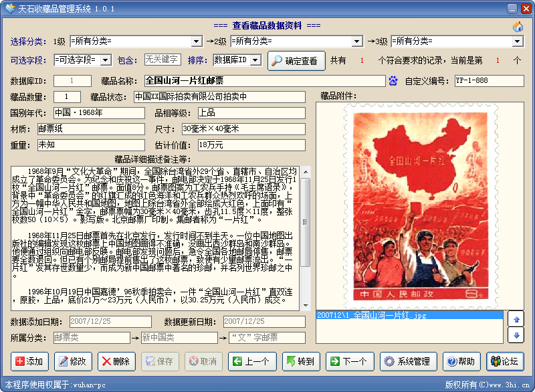Click 藏品状态 field
This screenshot has width=535, height=392.
coord(219,97)
